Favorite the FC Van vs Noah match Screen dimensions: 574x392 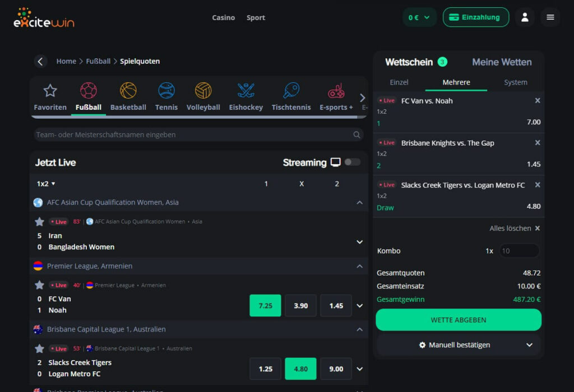pos(40,285)
